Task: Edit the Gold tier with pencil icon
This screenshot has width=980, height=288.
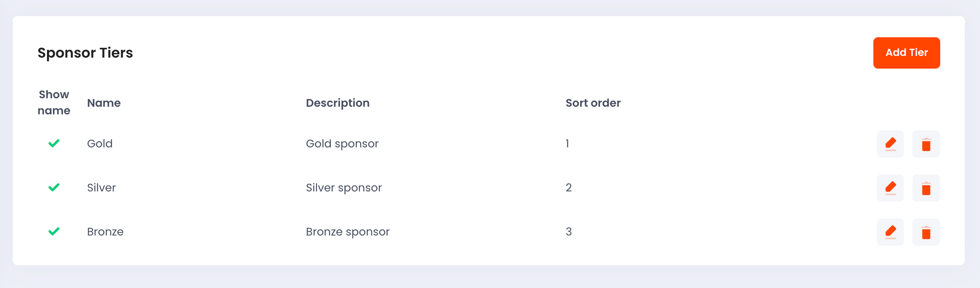Action: pos(890,144)
